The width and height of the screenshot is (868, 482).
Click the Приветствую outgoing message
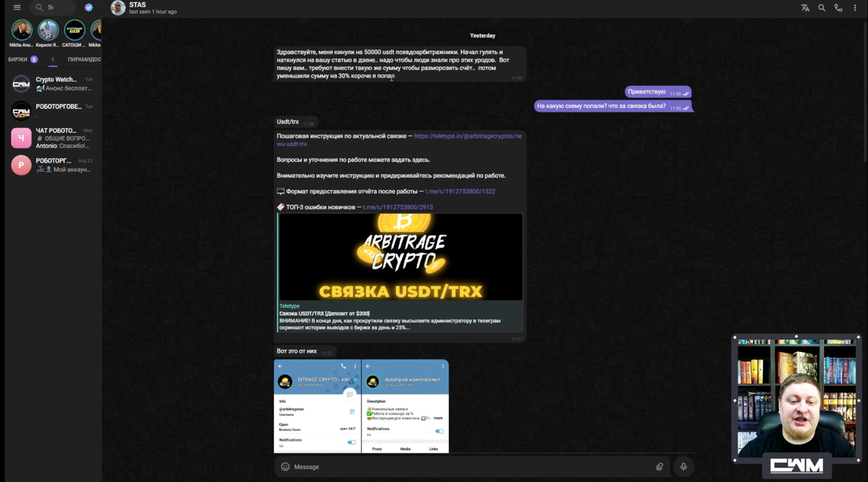click(x=659, y=92)
